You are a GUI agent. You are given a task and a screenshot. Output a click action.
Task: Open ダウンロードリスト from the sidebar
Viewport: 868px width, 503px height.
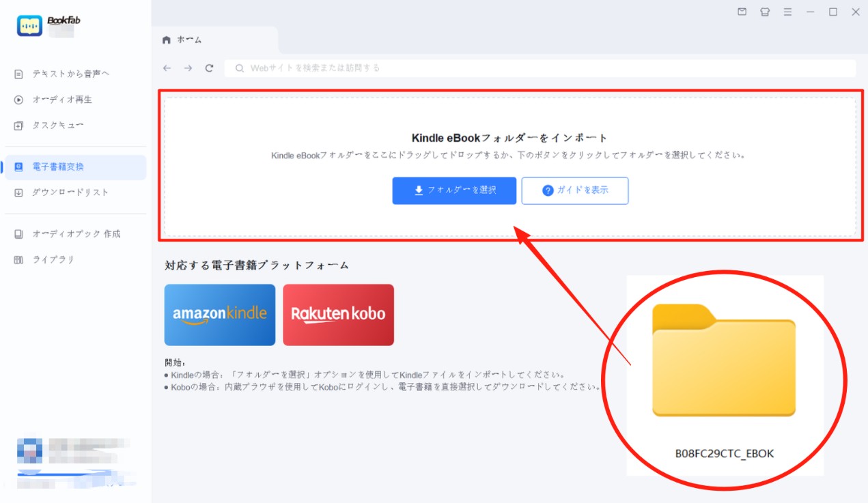coord(70,192)
